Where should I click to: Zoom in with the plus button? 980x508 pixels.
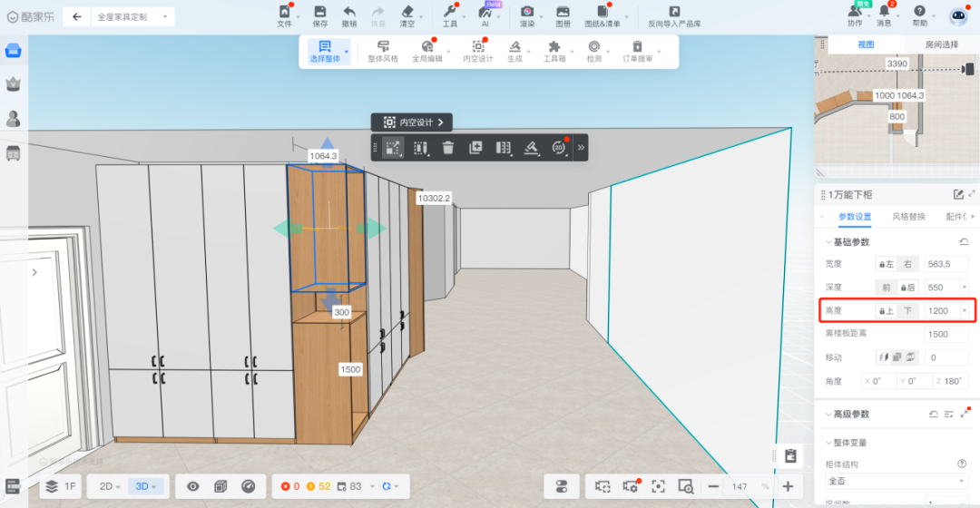(x=788, y=486)
